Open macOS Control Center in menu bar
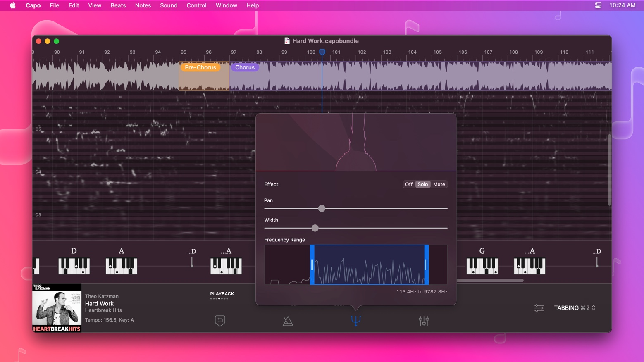The width and height of the screenshot is (644, 362). point(598,5)
